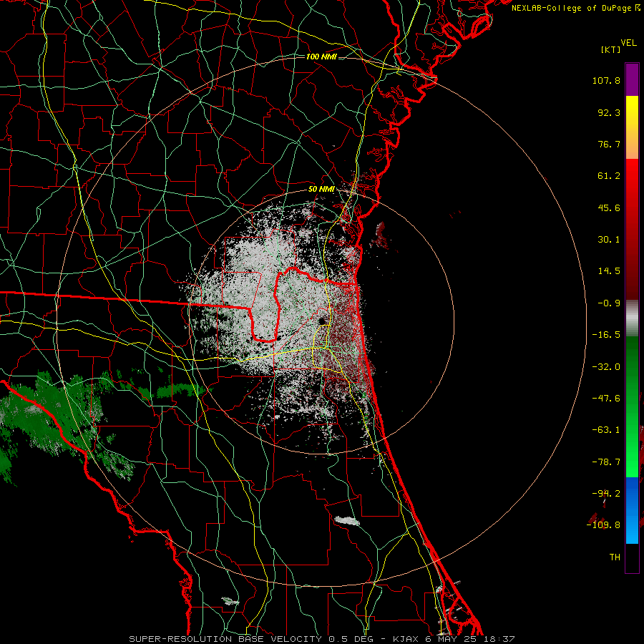This screenshot has width=644, height=644.
Task: Click the -63.1 velocity scale value
Action: (606, 430)
